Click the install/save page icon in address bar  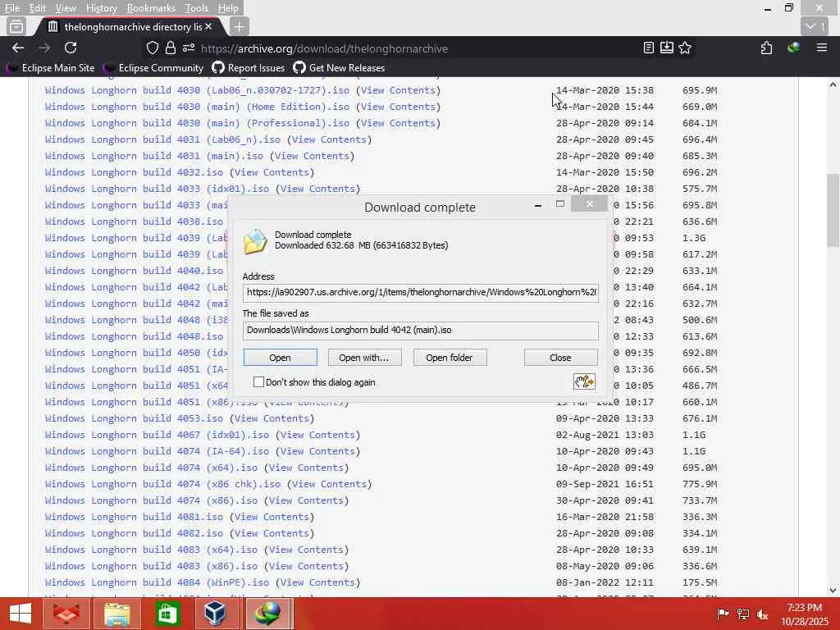[666, 48]
